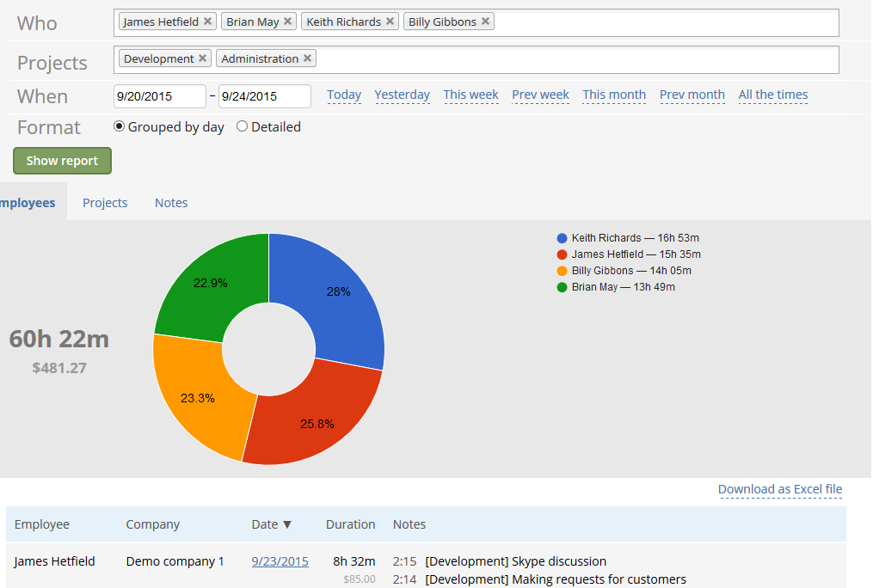The width and height of the screenshot is (873, 588).
Task: Remove James Hetfield tag from Who field
Action: pyautogui.click(x=207, y=21)
